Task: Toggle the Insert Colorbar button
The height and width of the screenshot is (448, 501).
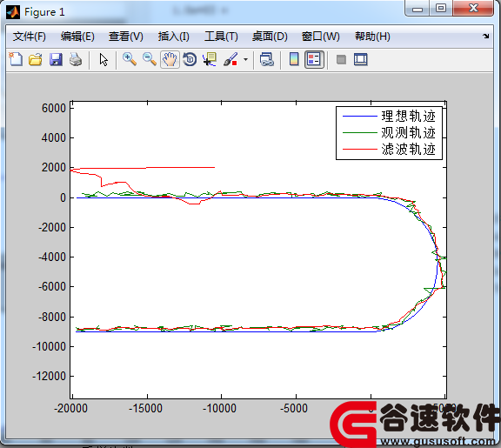Action: (294, 59)
